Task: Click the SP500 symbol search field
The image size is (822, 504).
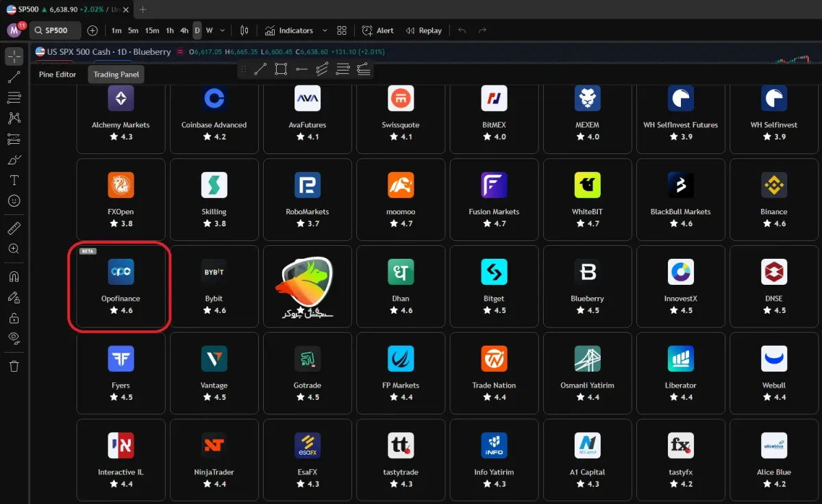Action: coord(55,31)
